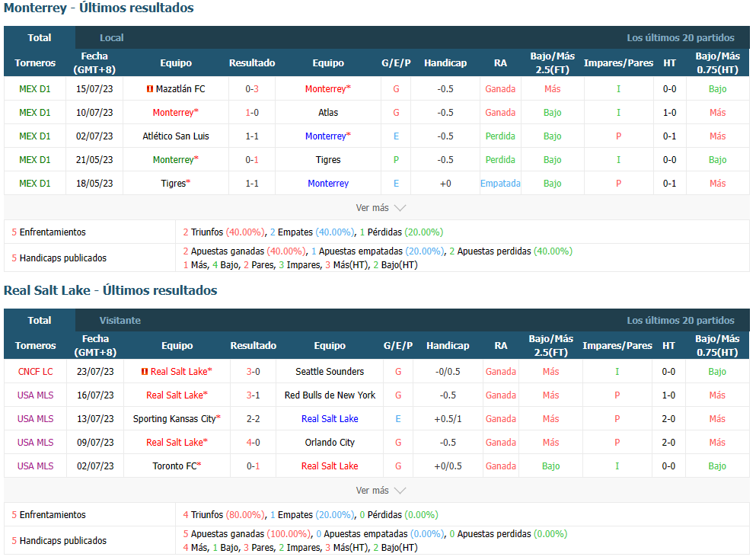Open Los últimos 20 partidos selector for Real Salt Lake

pyautogui.click(x=681, y=320)
